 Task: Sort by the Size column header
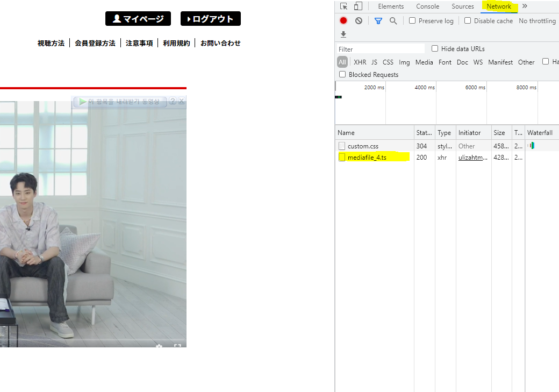[x=501, y=133]
